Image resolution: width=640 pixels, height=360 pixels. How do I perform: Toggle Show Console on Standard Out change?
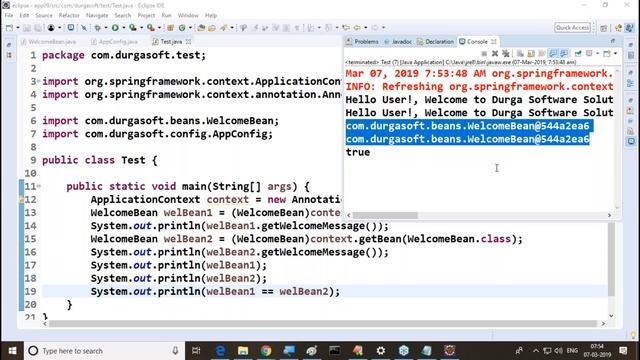coord(553,53)
